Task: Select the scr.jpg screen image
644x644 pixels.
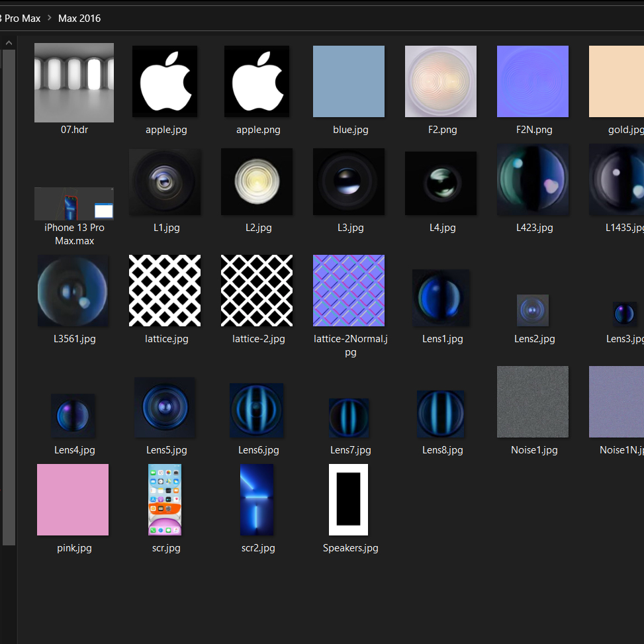Action: 165,500
